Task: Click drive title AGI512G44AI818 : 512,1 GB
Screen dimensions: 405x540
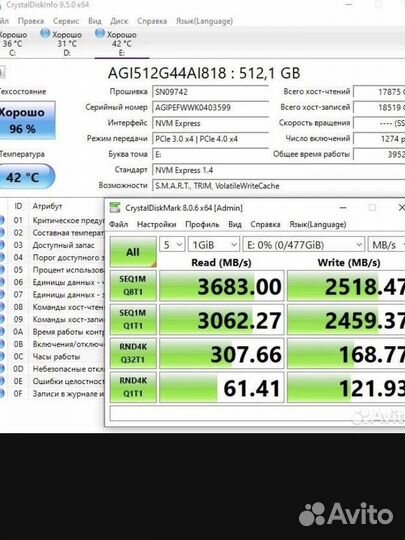Action: point(204,73)
